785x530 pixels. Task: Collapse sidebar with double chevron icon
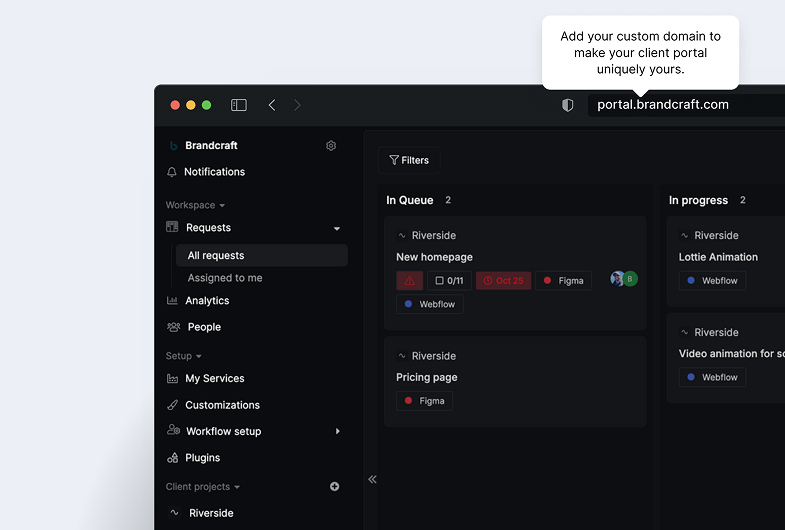coord(372,480)
